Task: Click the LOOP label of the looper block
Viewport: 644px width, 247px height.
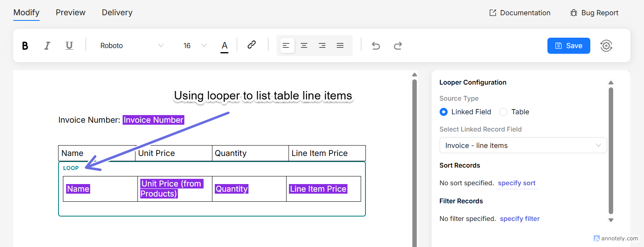Action: [x=71, y=168]
